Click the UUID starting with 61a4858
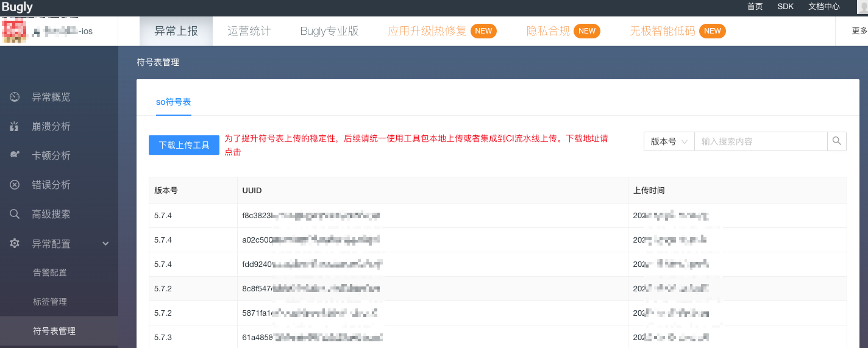868x348 pixels. coord(313,337)
